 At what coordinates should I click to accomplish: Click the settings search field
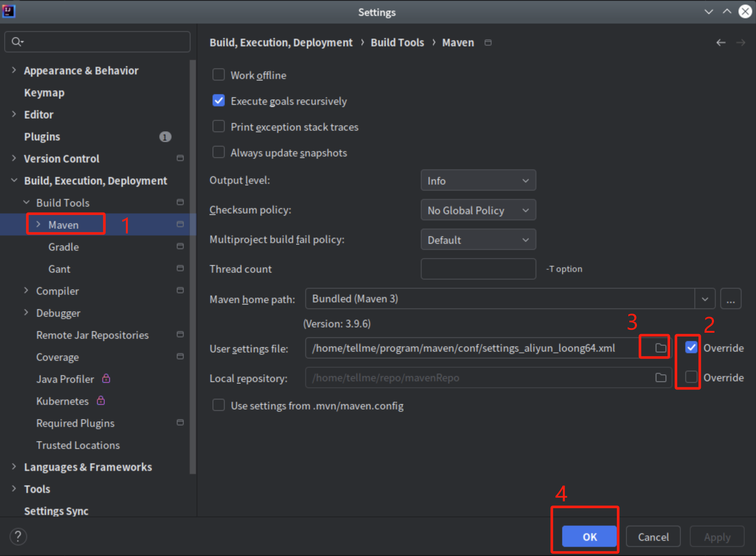[x=97, y=42]
